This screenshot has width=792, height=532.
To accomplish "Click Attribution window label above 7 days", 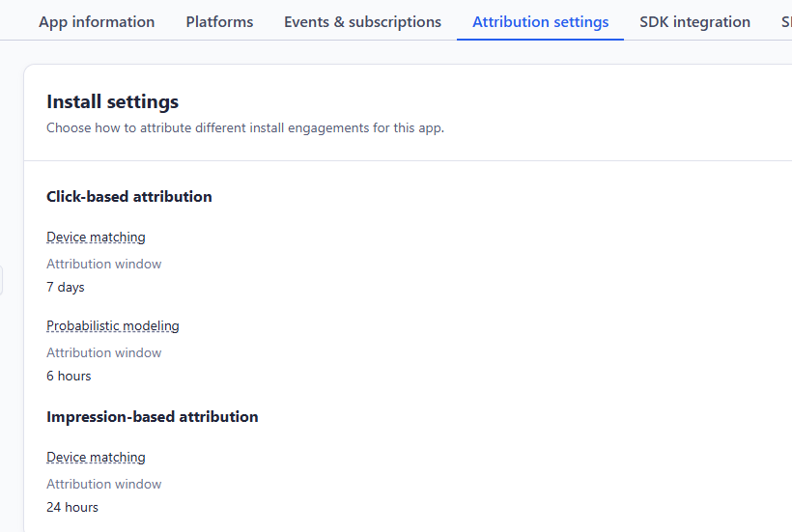I will (x=104, y=264).
